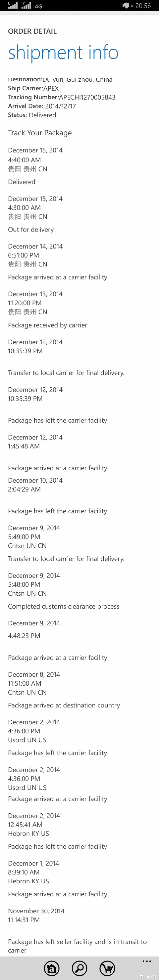159x980 pixels.
Task: Select tracking number APECHI1270005843
Action: pos(87,97)
